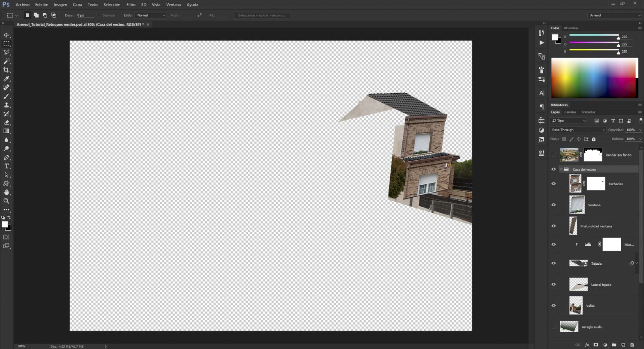The image size is (644, 349).
Task: Switch to the Trazados tab
Action: coord(588,112)
